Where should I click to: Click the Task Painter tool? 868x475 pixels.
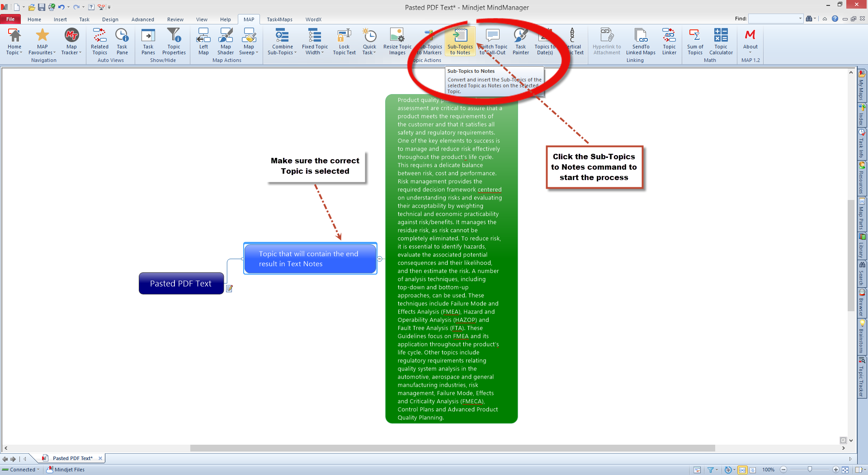(520, 41)
